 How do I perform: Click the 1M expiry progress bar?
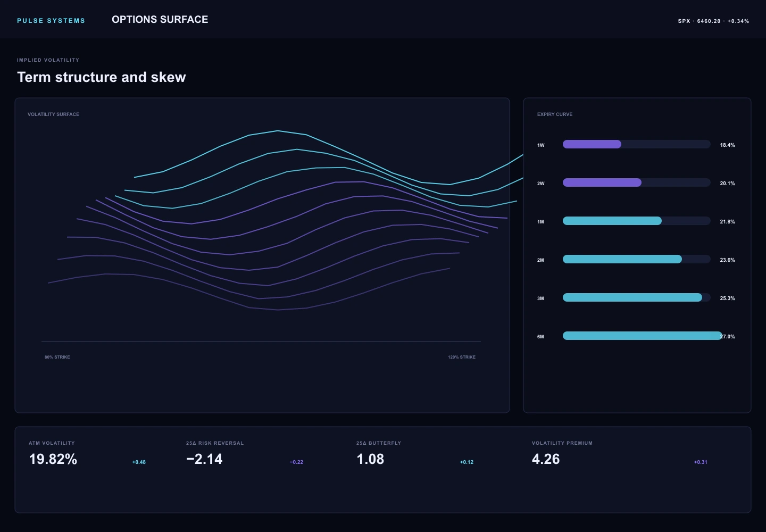tap(637, 221)
